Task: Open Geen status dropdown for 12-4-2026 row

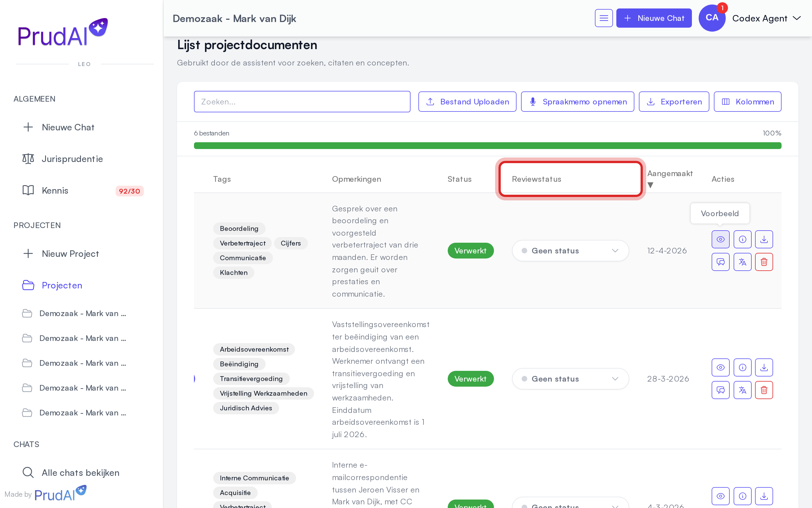Action: pos(570,251)
